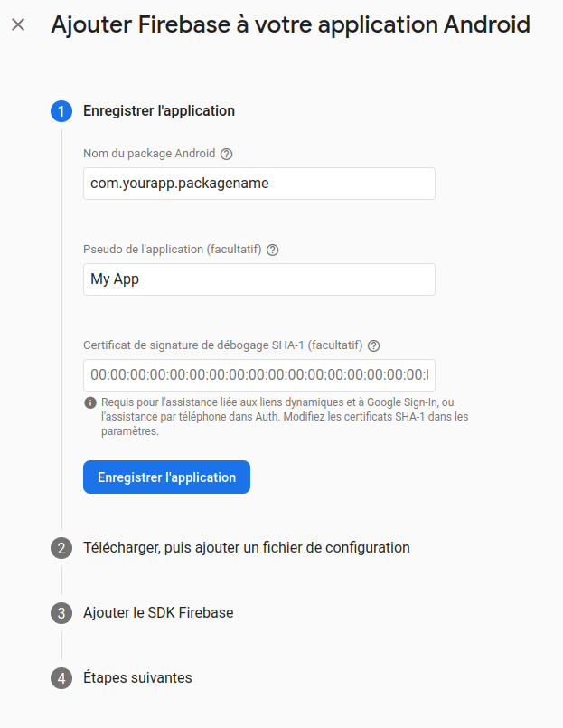Focus the Android package name field
The image size is (563, 728).
point(258,184)
